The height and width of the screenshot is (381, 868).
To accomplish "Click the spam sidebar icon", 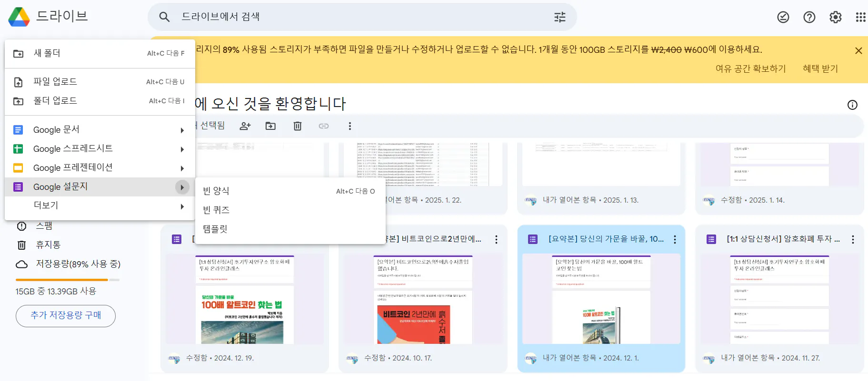I will coord(21,226).
